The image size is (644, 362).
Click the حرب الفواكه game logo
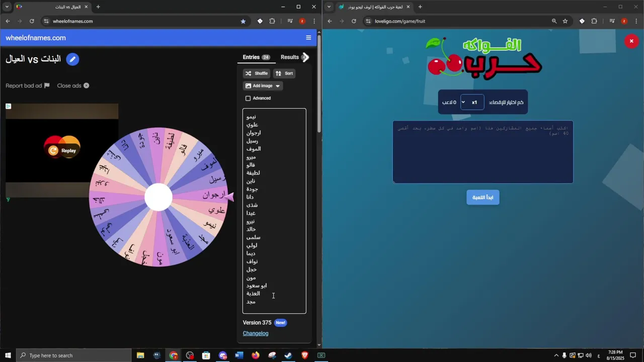[483, 58]
